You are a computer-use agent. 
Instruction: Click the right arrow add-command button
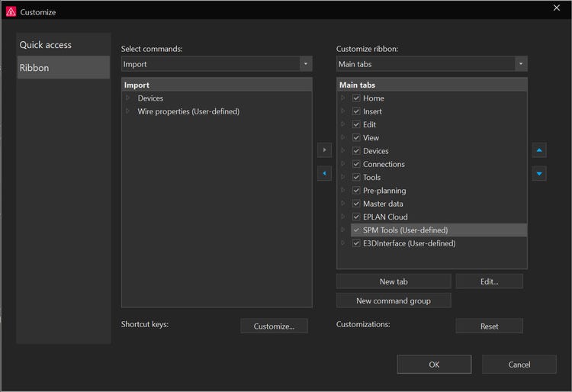[x=324, y=150]
